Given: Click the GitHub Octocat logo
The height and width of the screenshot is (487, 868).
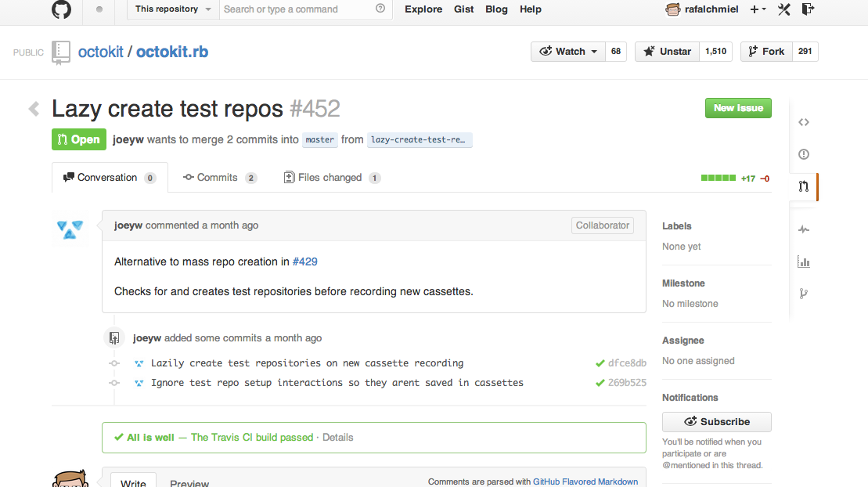Looking at the screenshot, I should click(61, 9).
